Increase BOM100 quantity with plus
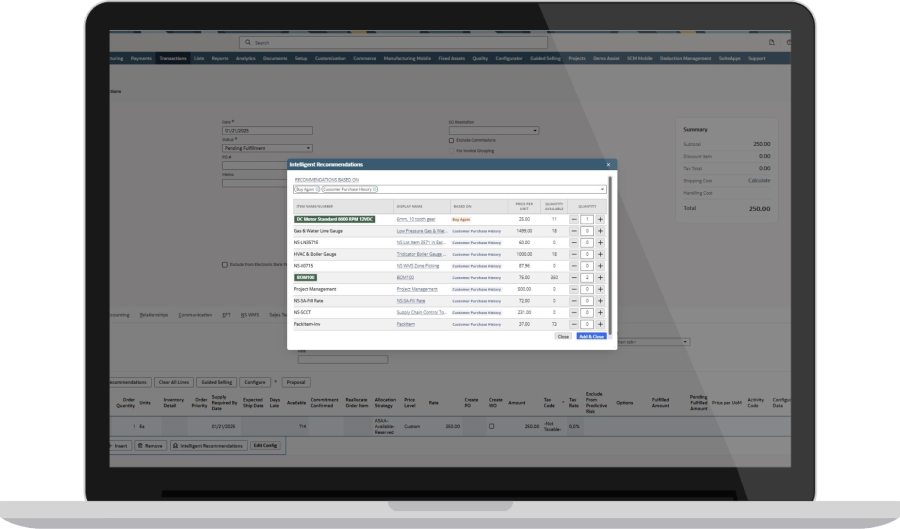This screenshot has height=529, width=900. (600, 278)
